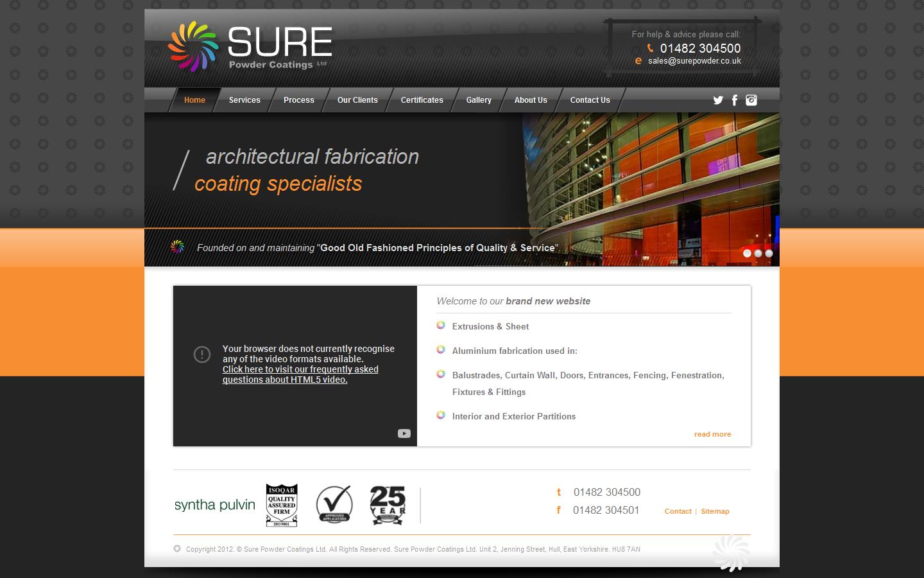Click the HTML5 video FAQ link
The height and width of the screenshot is (578, 924).
point(300,374)
